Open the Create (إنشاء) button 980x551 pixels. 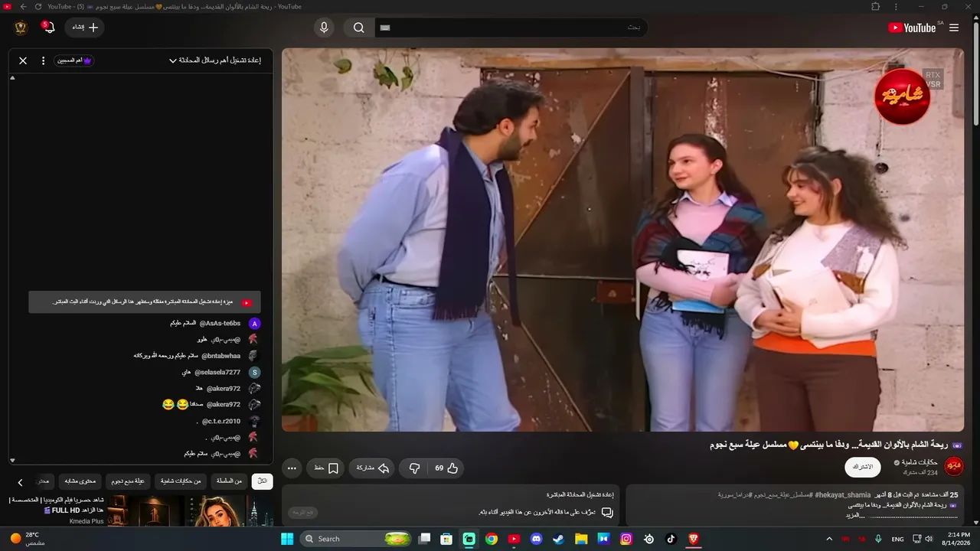84,28
